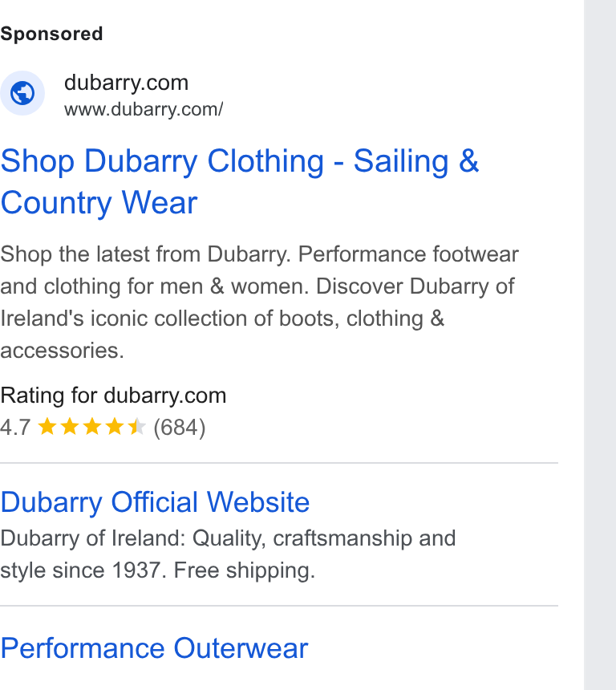616x690 pixels.
Task: Click the grey vertical scrollbar strip
Action: pos(600,345)
